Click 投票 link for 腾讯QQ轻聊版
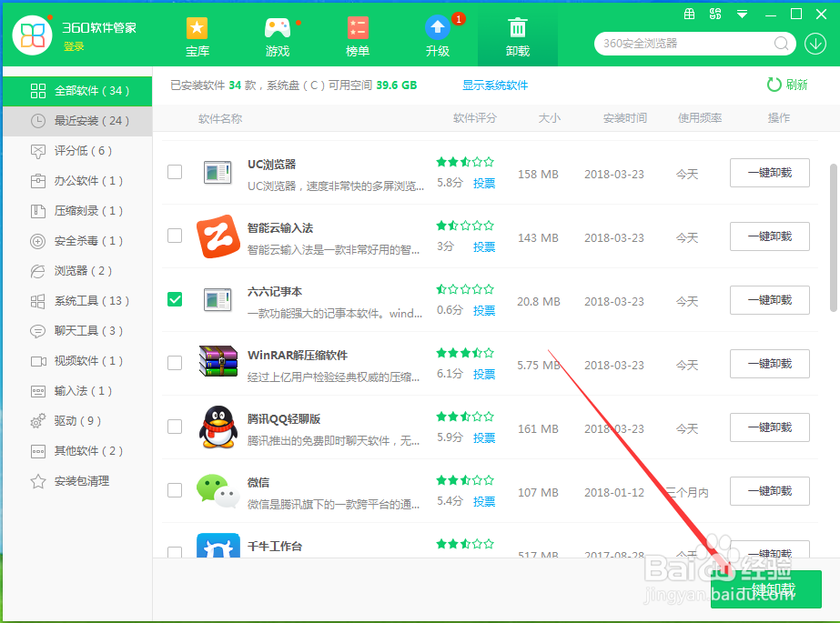 click(484, 438)
